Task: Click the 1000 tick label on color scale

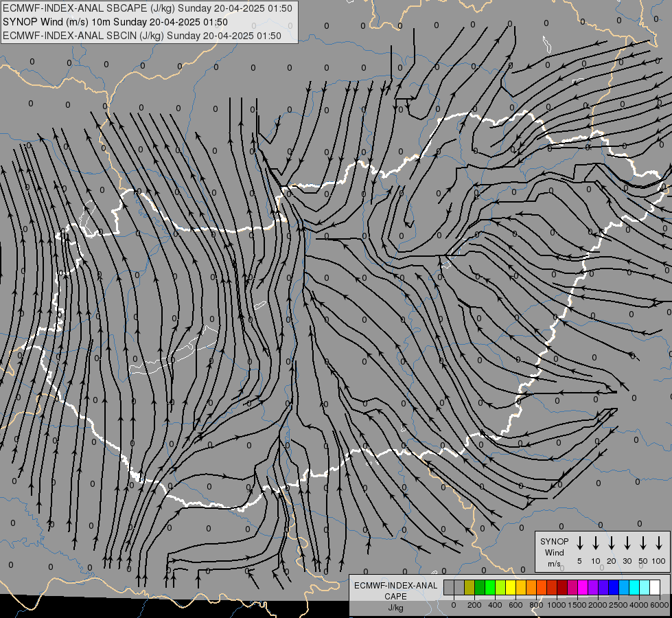Action: pos(556,605)
